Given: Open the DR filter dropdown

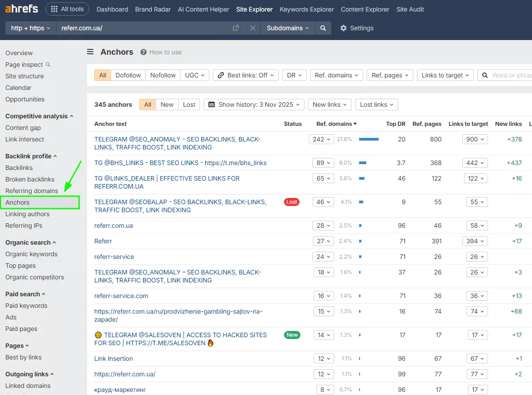Looking at the screenshot, I should click(294, 75).
